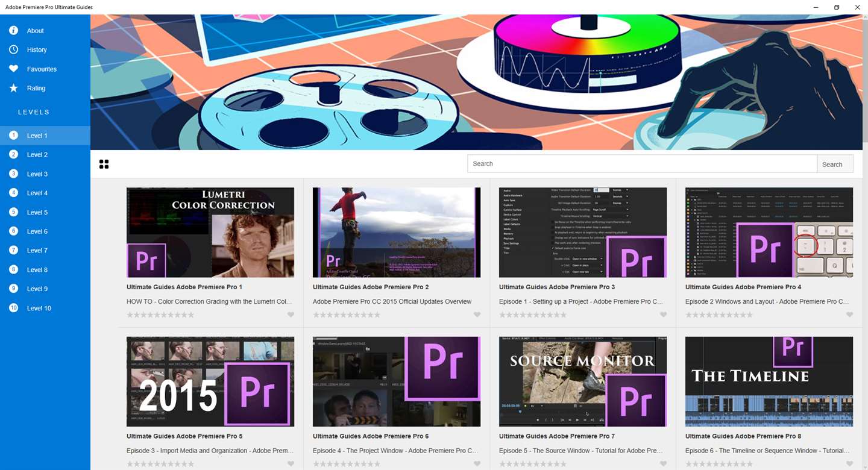The width and height of the screenshot is (868, 470).
Task: Open the About menu item
Action: (36, 31)
